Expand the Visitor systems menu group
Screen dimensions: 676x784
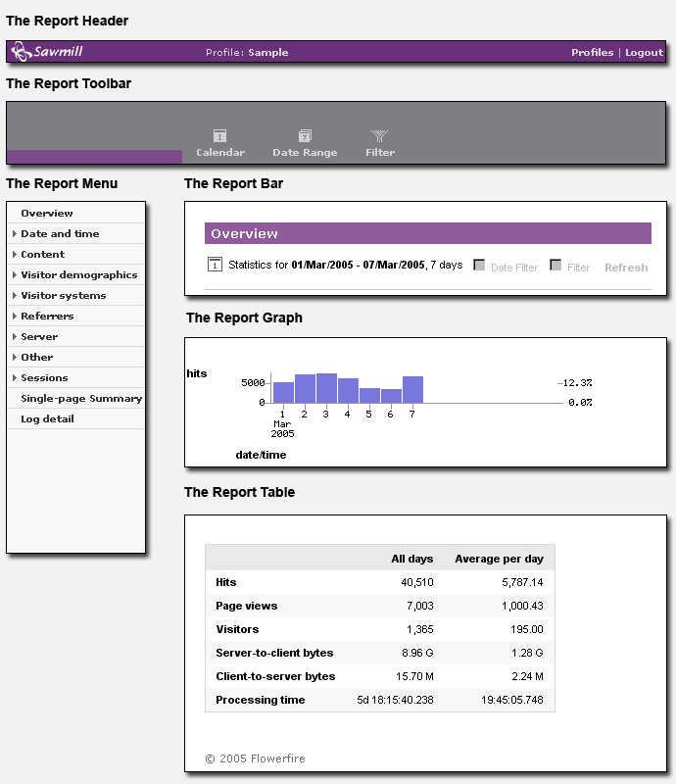(x=63, y=296)
